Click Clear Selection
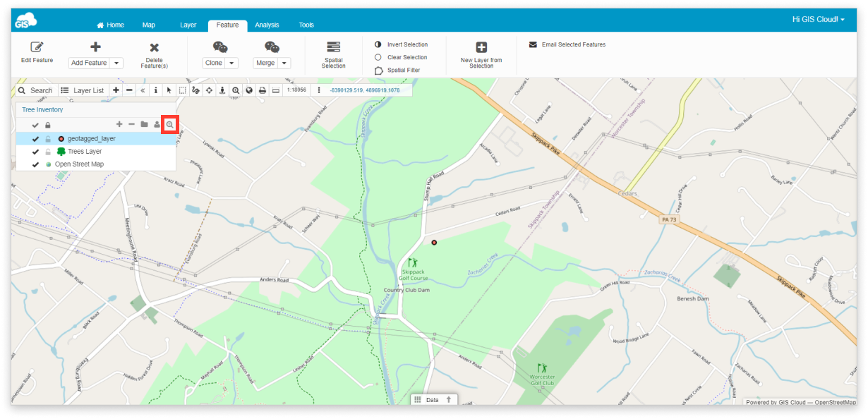 click(x=406, y=57)
